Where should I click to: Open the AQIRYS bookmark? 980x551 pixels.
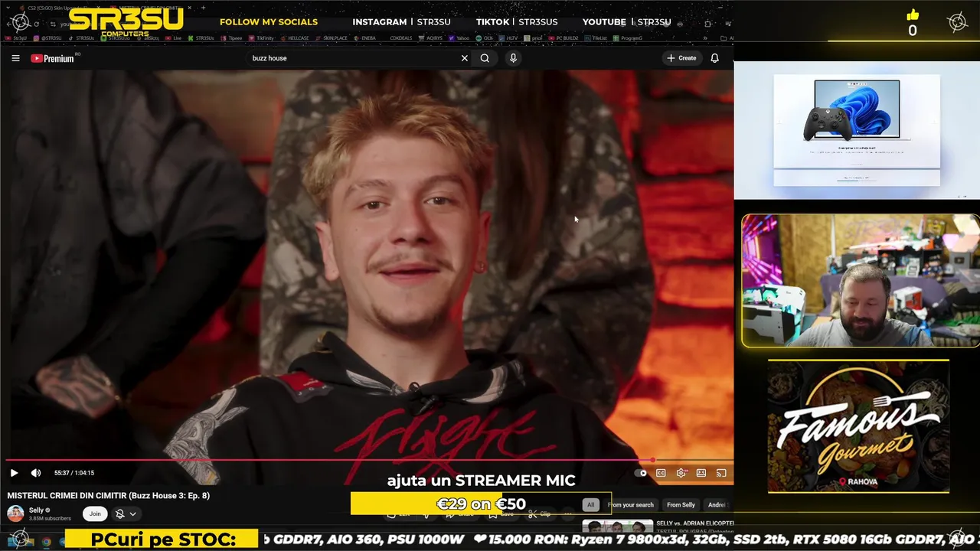click(432, 37)
